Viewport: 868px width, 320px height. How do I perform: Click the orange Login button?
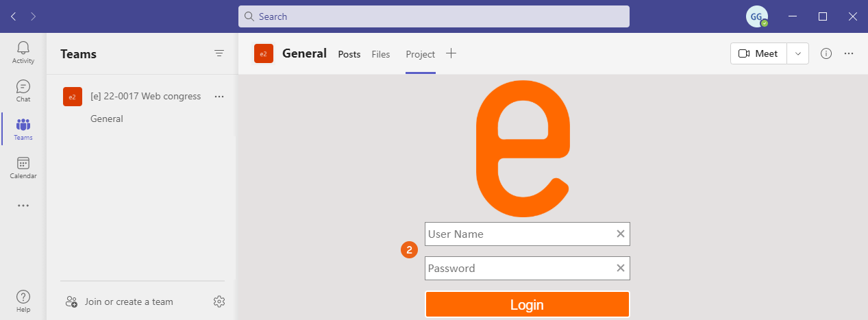click(527, 305)
